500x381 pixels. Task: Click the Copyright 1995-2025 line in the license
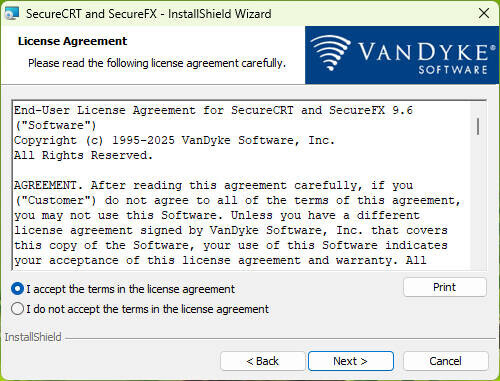174,140
